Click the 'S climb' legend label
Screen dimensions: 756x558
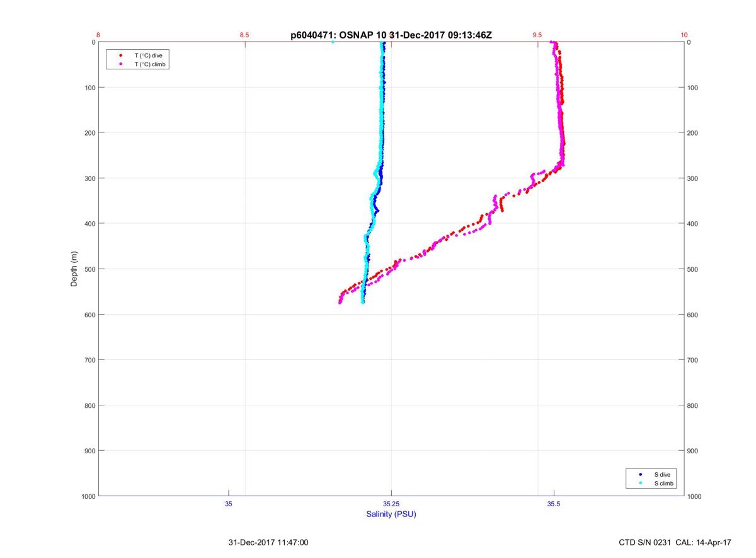click(663, 483)
